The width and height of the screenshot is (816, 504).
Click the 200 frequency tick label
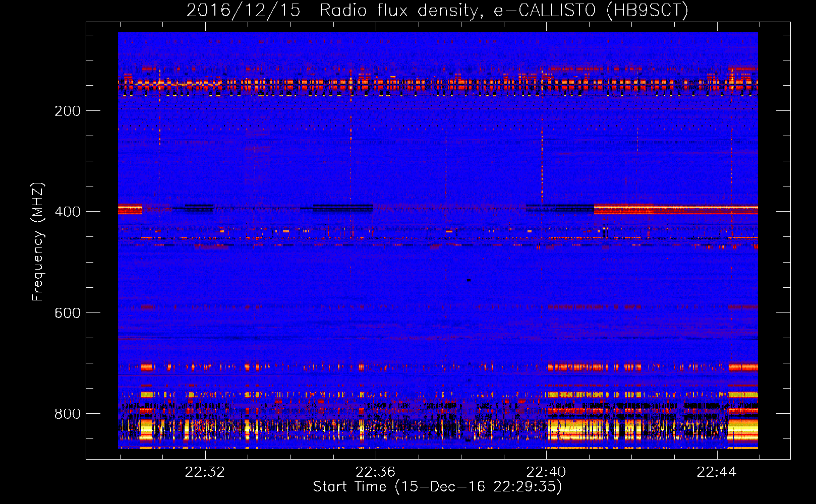click(68, 111)
